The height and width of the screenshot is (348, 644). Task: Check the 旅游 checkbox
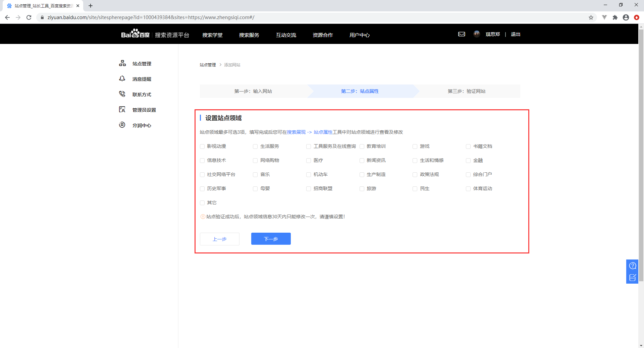(x=362, y=189)
